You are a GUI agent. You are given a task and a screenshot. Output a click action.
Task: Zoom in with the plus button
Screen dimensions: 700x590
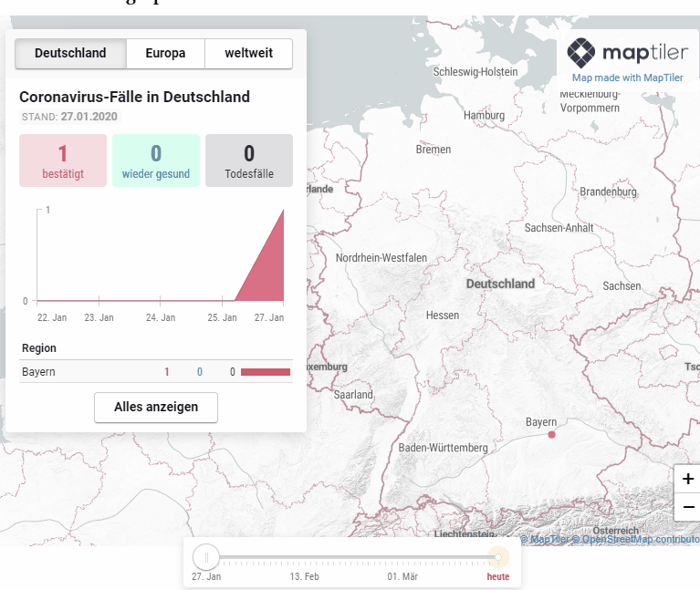pos(687,479)
